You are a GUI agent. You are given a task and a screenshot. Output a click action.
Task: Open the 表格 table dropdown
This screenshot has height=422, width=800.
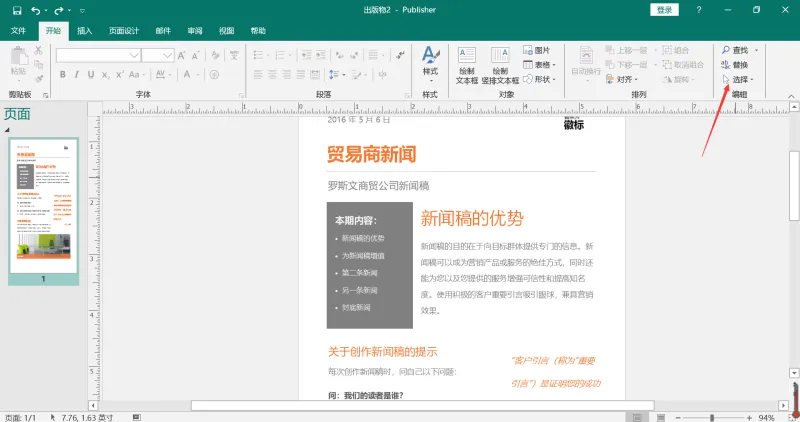tap(539, 65)
